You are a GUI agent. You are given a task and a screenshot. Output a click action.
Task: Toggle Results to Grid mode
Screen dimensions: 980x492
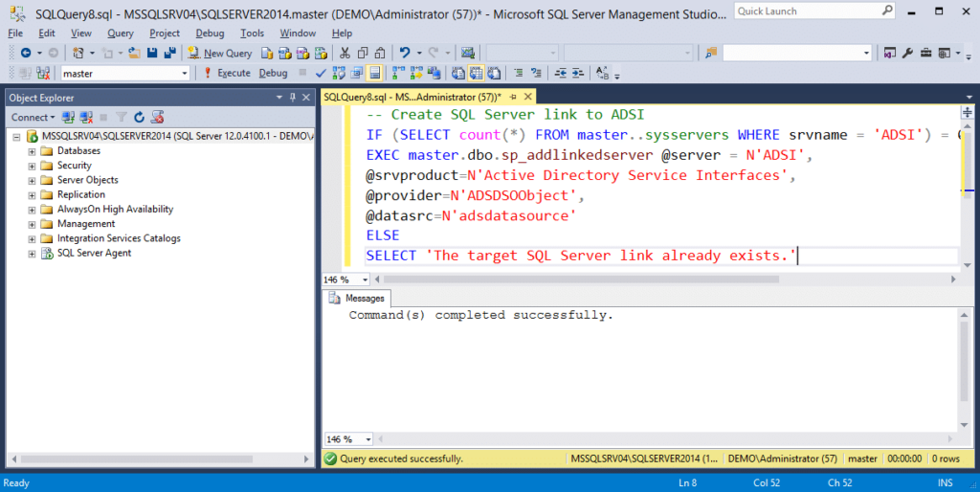[478, 73]
